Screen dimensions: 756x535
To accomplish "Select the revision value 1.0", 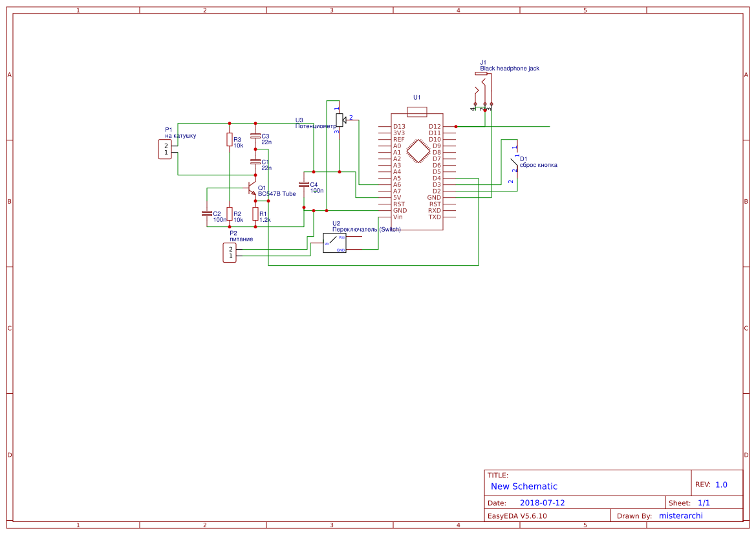I will coord(721,485).
